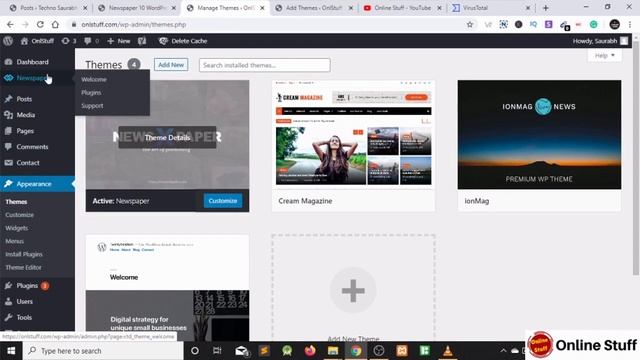Open the Windows Start menu
The width and height of the screenshot is (640, 360).
11,351
